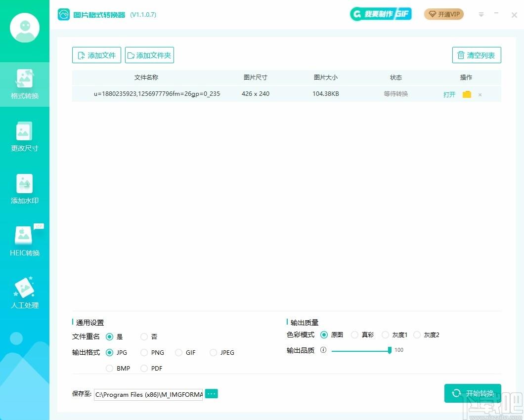
Task: Click the user avatar icon
Action: tap(25, 28)
